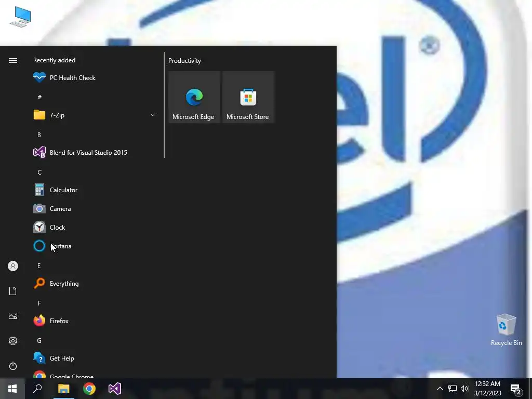Click the Windows Start button
Screen dimensions: 532x399
point(12,389)
